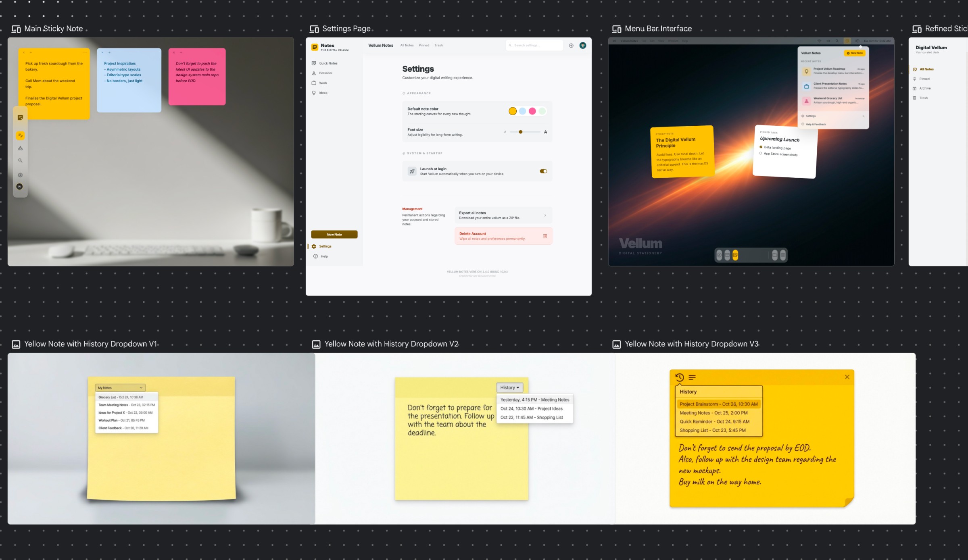Close the pink sticky note with its x icon
This screenshot has height=560, width=968.
174,52
